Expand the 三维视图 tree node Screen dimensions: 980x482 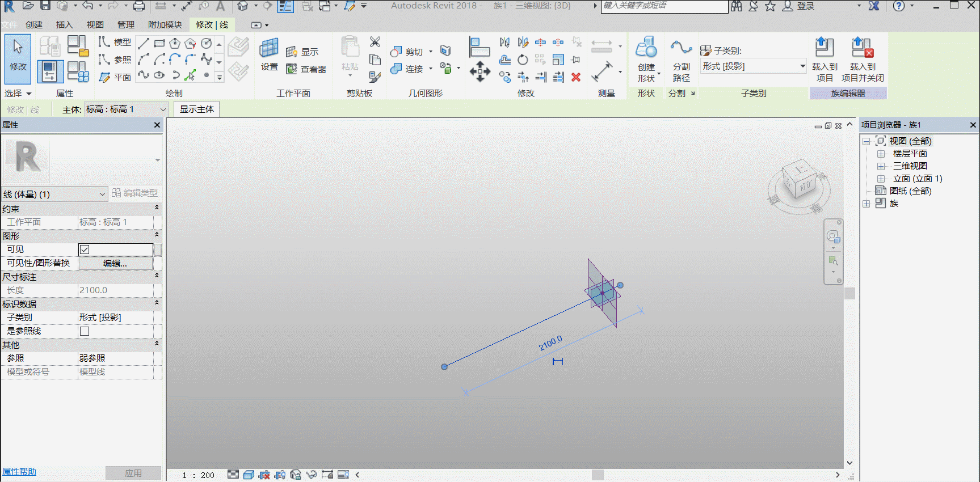(x=881, y=166)
